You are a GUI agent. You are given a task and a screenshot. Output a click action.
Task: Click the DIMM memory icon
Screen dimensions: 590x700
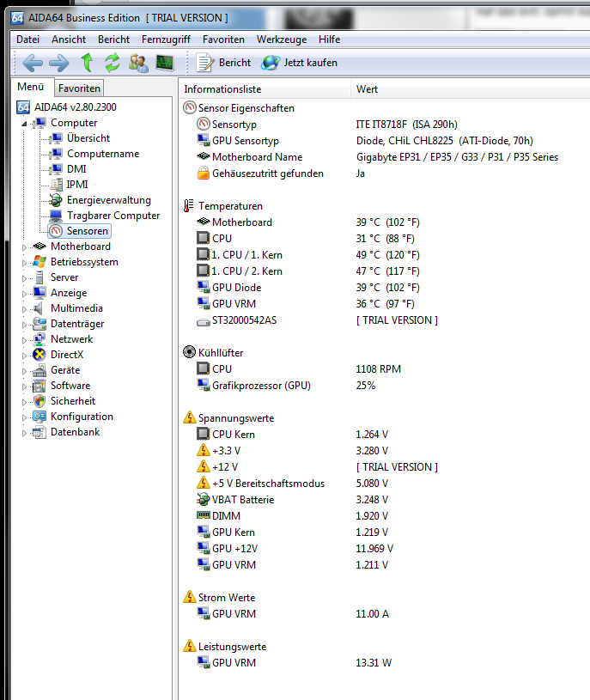click(203, 515)
